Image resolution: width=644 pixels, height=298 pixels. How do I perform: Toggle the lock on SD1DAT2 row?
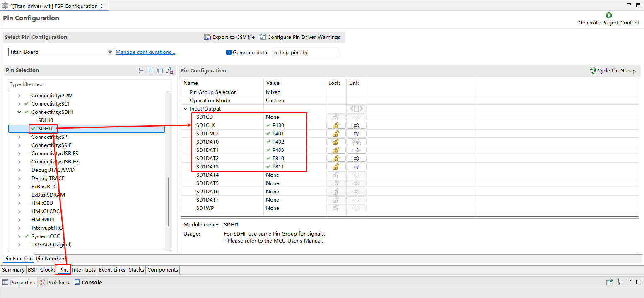[336, 159]
